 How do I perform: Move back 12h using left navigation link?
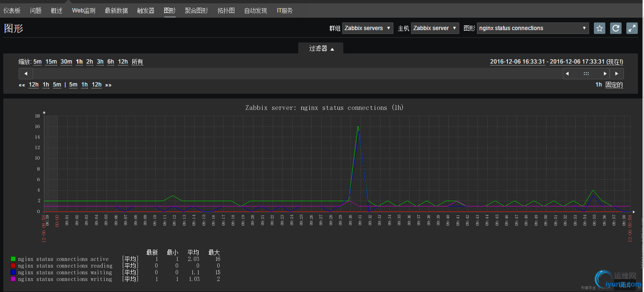(x=34, y=85)
